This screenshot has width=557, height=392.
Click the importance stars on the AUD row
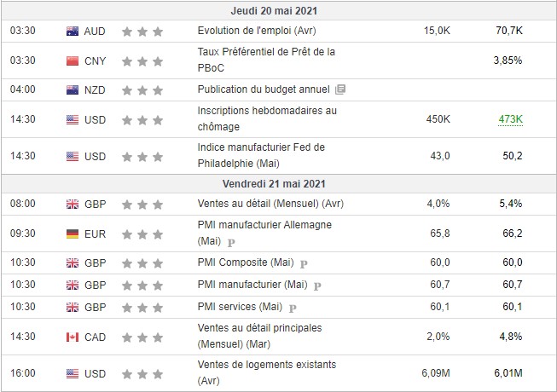(x=142, y=32)
